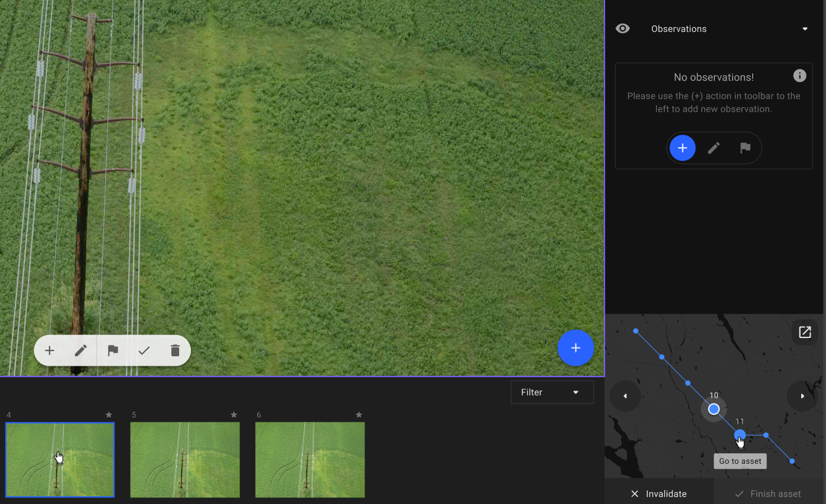Click the checkmark icon in image toolbar

coord(144,350)
